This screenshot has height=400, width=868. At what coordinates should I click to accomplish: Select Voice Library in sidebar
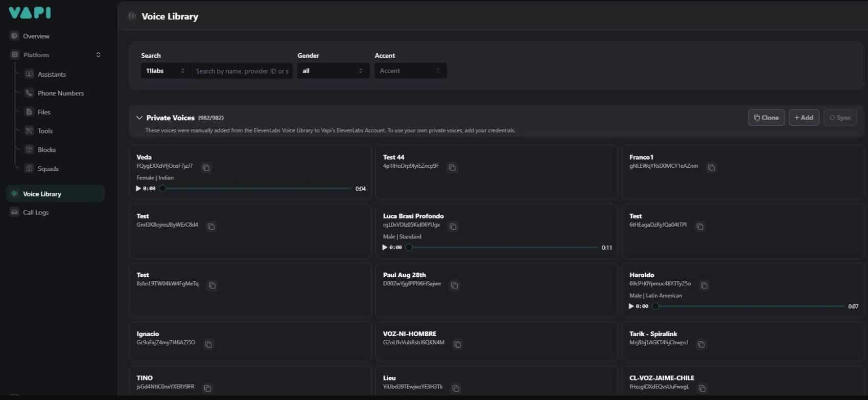tap(55, 194)
